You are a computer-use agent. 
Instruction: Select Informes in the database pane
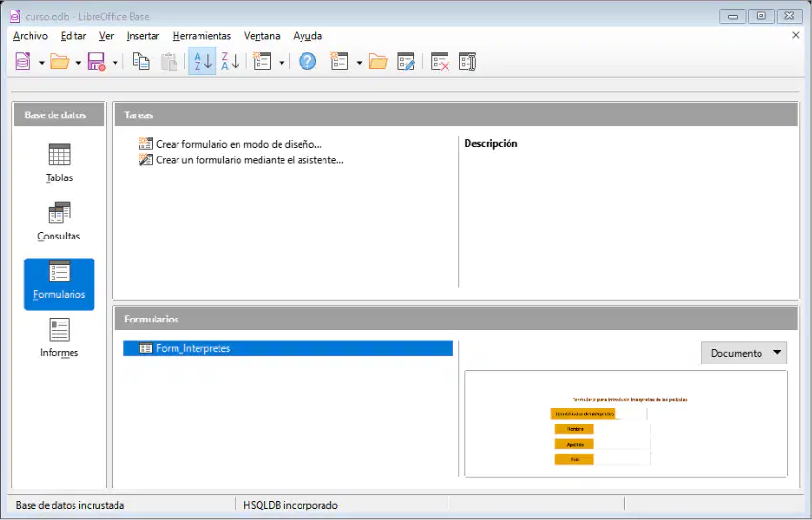[59, 338]
